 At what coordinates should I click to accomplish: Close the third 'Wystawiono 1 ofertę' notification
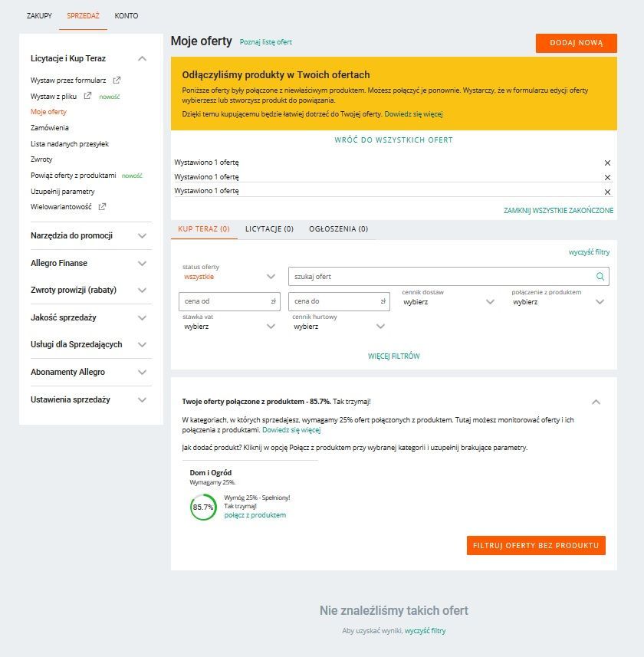607,192
